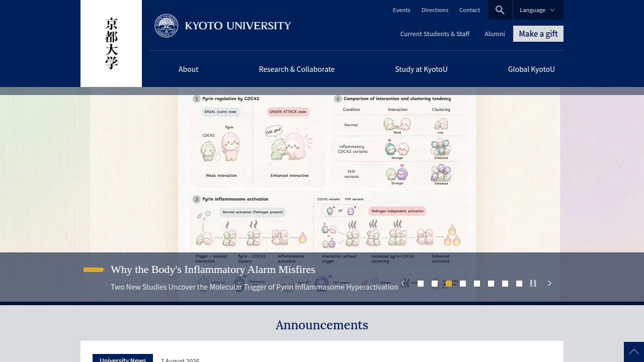Image resolution: width=644 pixels, height=362 pixels.
Task: Select the highlighted yellow third slide dot
Action: pyautogui.click(x=449, y=284)
